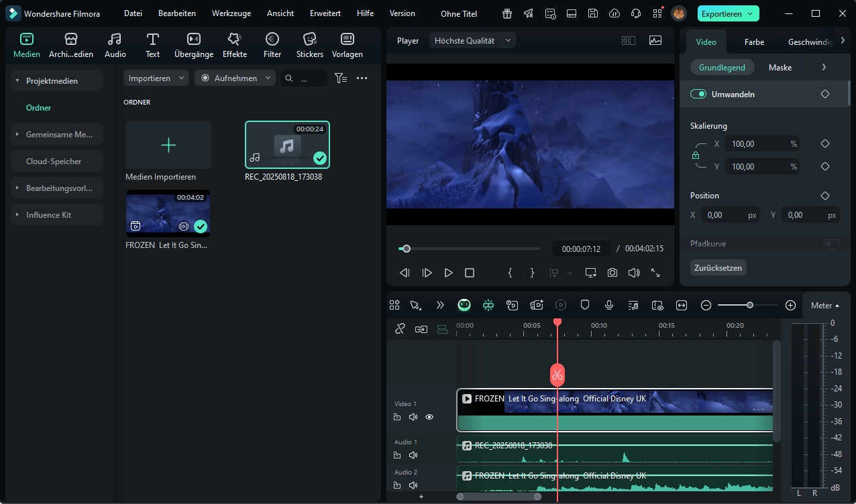Open the Filter library tab
The image size is (856, 504).
coord(272,45)
